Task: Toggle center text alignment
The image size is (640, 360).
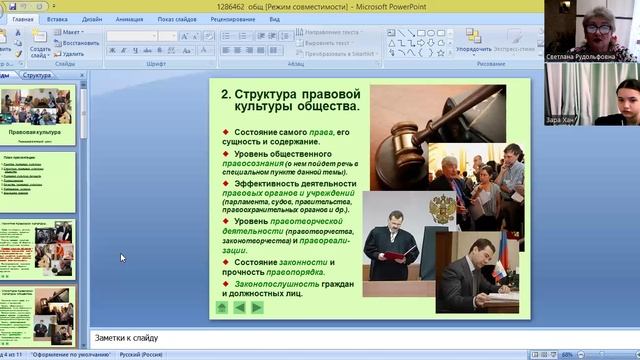Action: point(238,50)
